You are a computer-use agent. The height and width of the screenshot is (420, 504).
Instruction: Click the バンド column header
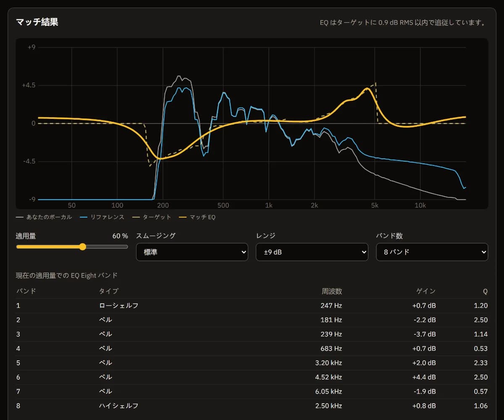coord(26,291)
